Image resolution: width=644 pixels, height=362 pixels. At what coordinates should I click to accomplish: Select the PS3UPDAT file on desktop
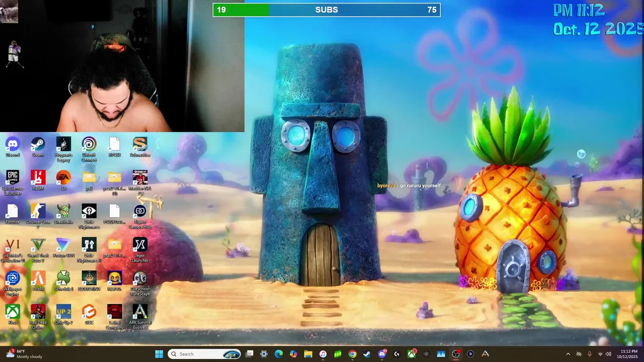(114, 214)
